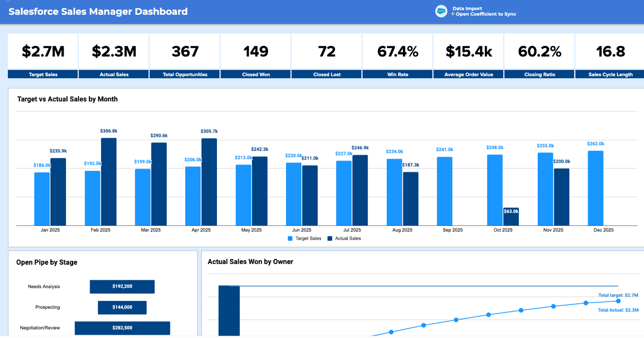Click the Actual Sales Won by Owner title
The image size is (644, 338).
pyautogui.click(x=250, y=262)
